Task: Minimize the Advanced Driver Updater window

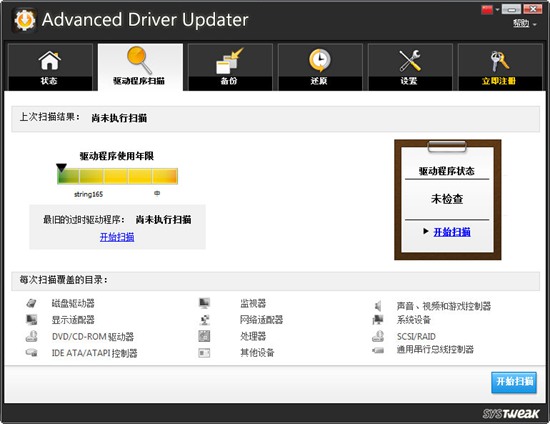Action: [x=511, y=9]
